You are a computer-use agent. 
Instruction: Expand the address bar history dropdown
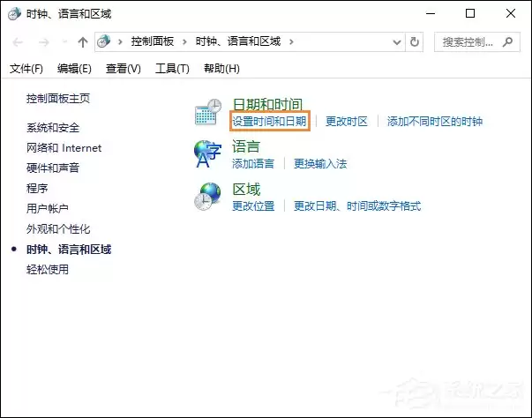click(x=397, y=42)
